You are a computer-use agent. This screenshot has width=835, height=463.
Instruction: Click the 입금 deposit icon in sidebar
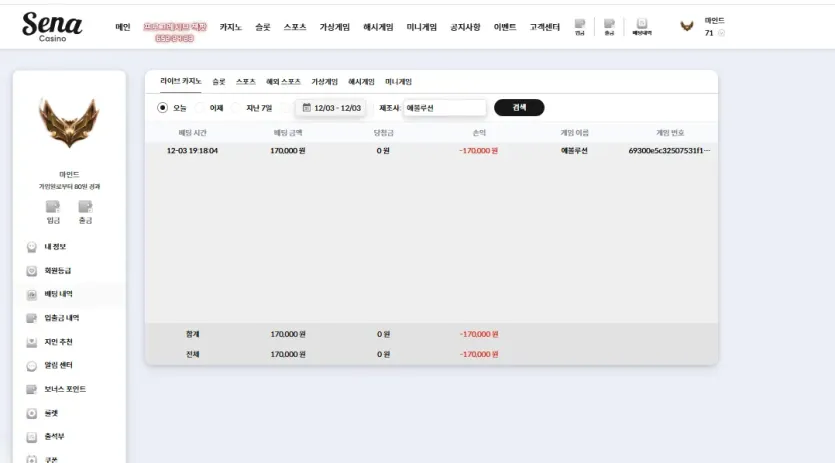pyautogui.click(x=53, y=212)
